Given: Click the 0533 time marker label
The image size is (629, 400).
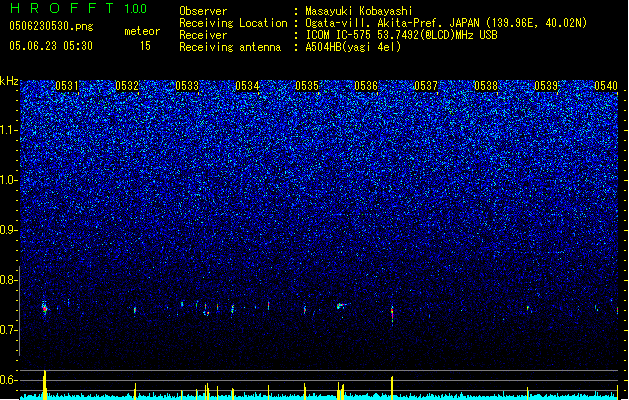Looking at the screenshot, I should (x=187, y=86).
